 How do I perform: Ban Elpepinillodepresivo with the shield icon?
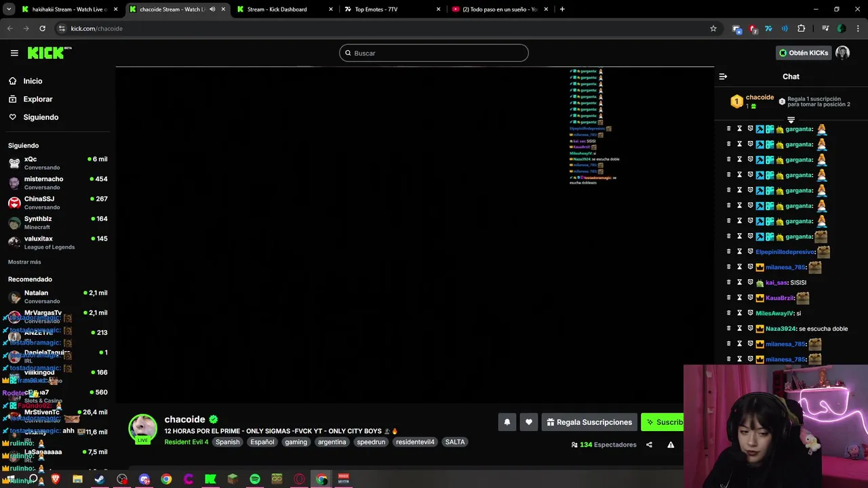(x=750, y=251)
